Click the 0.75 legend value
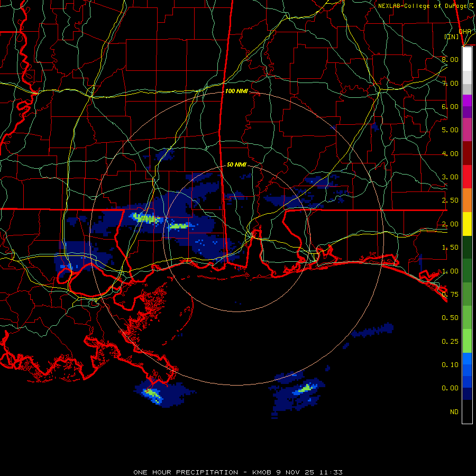 pyautogui.click(x=450, y=295)
